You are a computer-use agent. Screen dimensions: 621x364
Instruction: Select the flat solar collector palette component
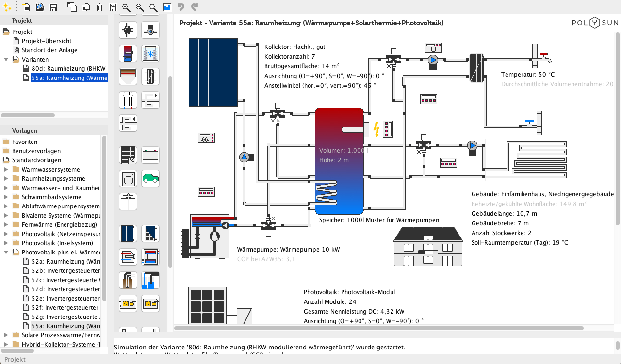coord(128,233)
